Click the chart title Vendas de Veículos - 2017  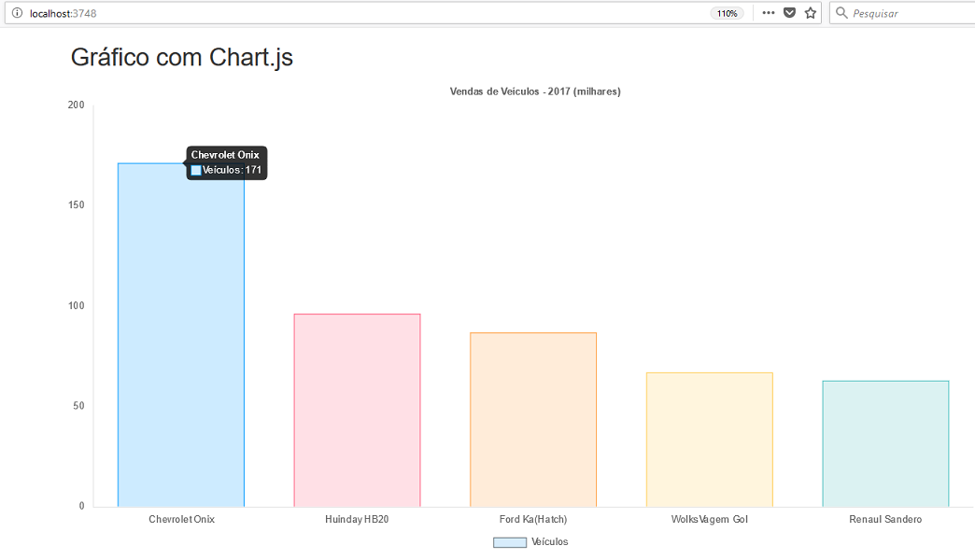tap(535, 91)
